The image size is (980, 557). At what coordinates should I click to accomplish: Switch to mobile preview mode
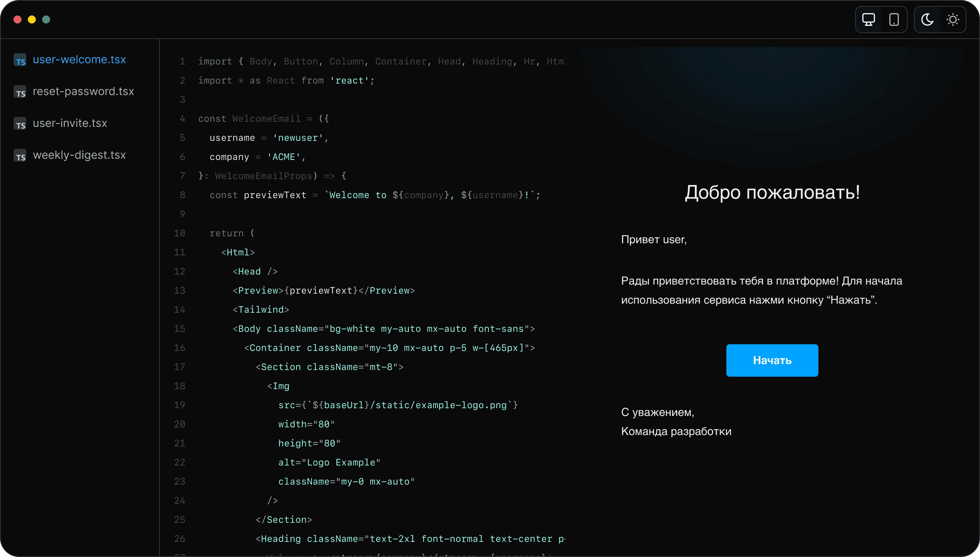pos(894,19)
